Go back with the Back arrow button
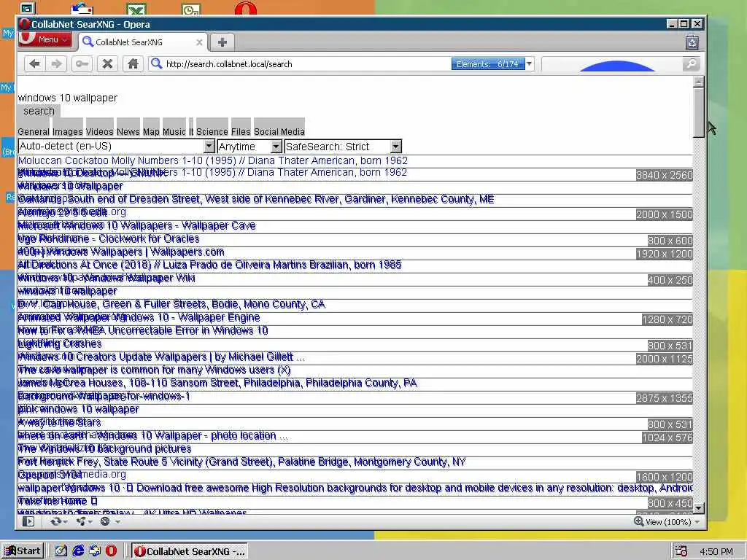747x560 pixels. [x=34, y=64]
